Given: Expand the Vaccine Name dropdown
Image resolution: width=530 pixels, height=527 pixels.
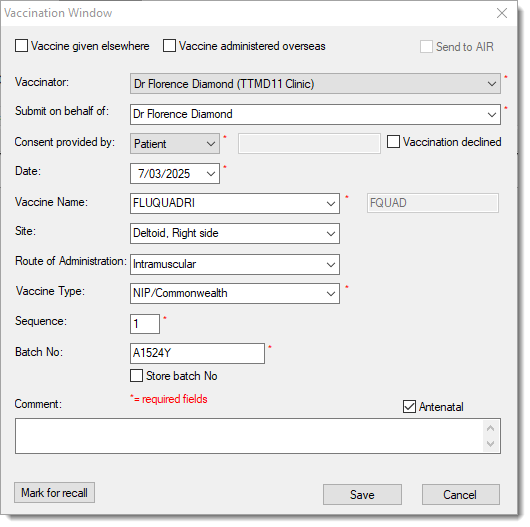Looking at the screenshot, I should point(331,203).
